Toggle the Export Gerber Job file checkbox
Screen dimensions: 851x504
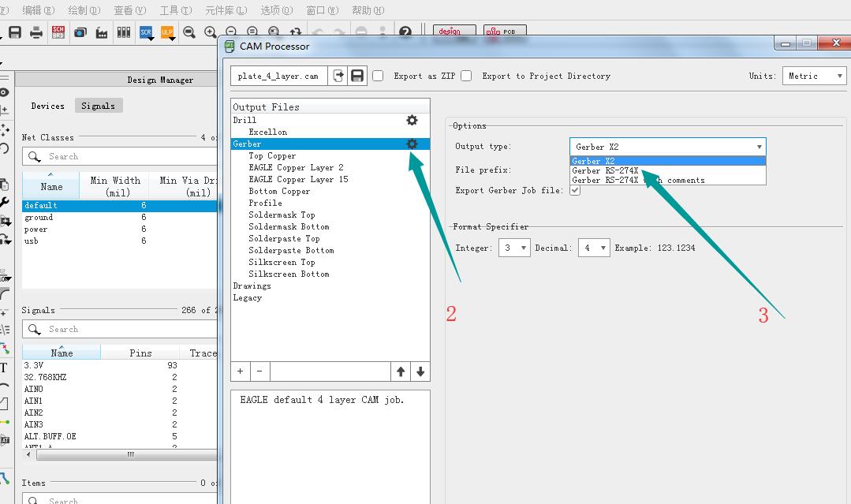(x=575, y=190)
